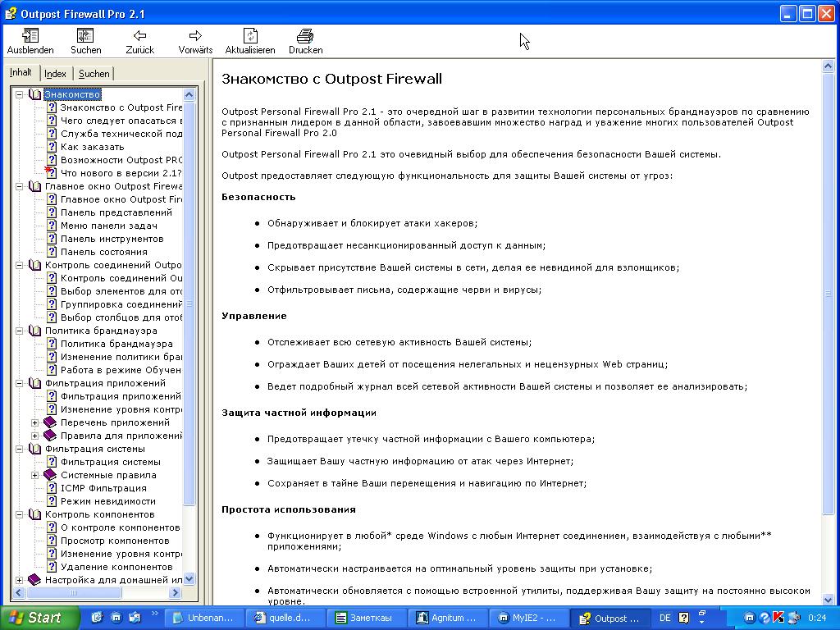
Task: Click the contents tree scroll-left arrow
Action: click(x=19, y=593)
